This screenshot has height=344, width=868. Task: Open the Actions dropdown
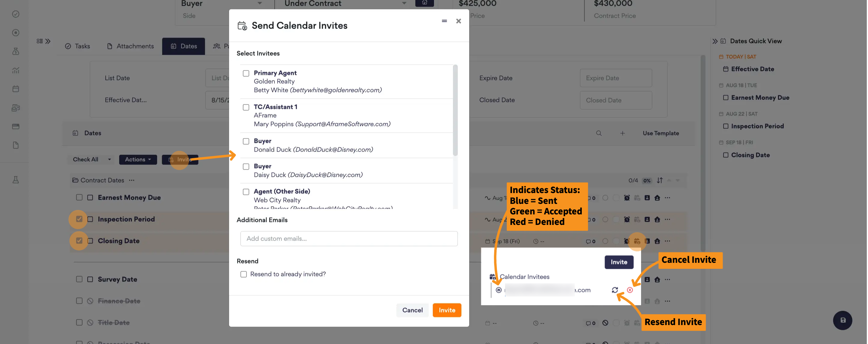tap(138, 159)
